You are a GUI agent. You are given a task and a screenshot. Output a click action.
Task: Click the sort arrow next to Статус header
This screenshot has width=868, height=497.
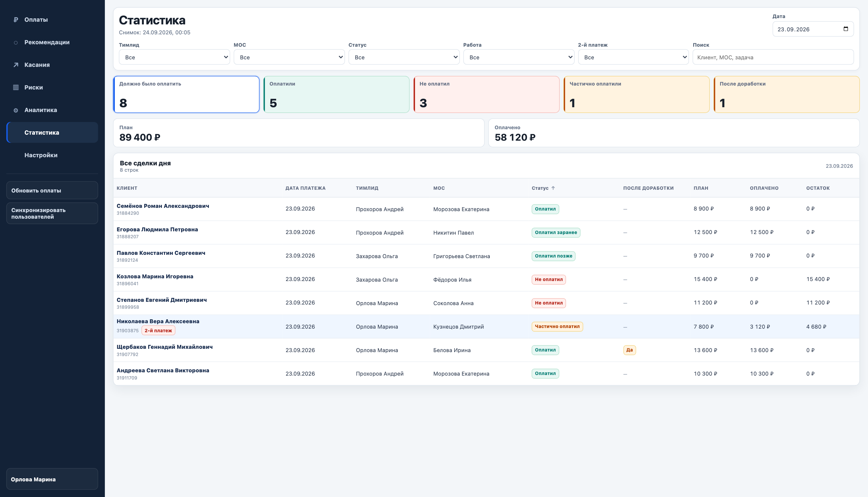(553, 188)
